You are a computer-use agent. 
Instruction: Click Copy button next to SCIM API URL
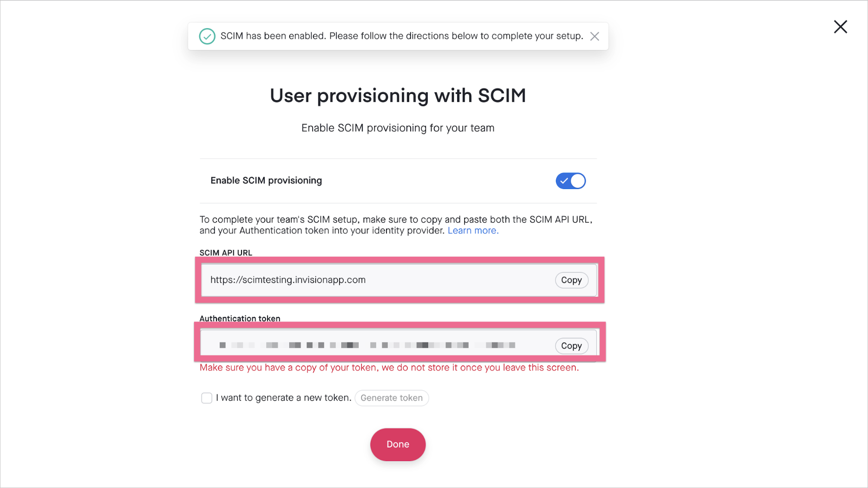coord(571,280)
